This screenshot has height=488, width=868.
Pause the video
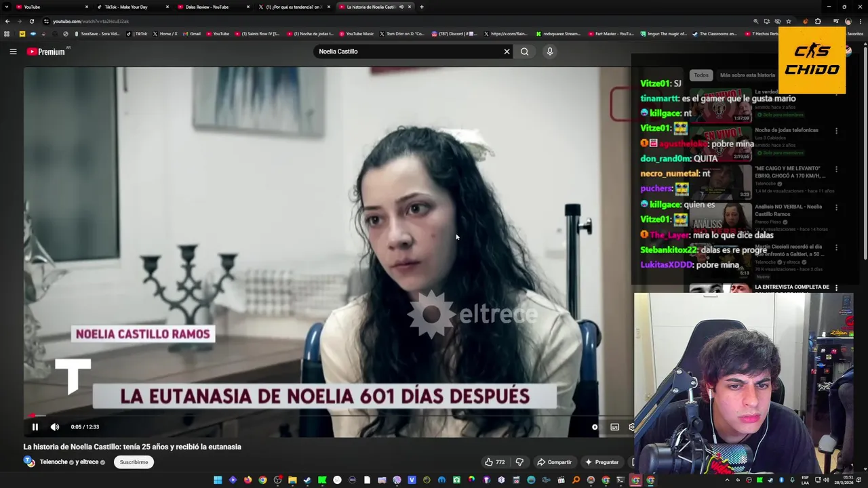click(35, 427)
